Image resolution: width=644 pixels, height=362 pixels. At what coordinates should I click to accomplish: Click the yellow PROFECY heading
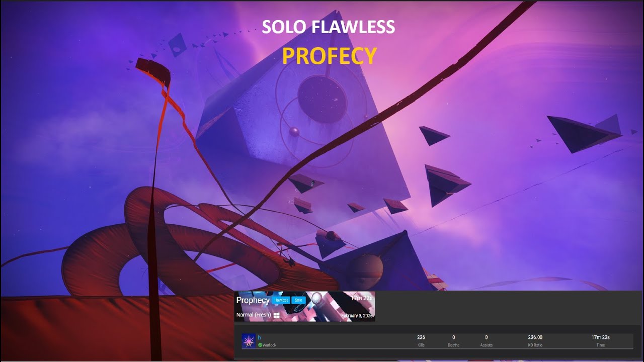tap(330, 56)
